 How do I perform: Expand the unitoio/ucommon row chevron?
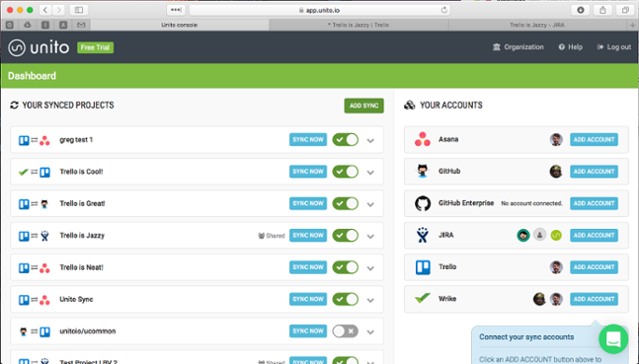(370, 331)
